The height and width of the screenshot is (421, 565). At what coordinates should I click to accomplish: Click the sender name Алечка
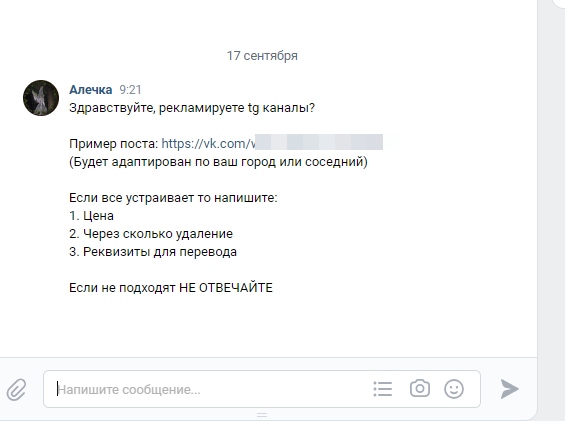pyautogui.click(x=90, y=89)
